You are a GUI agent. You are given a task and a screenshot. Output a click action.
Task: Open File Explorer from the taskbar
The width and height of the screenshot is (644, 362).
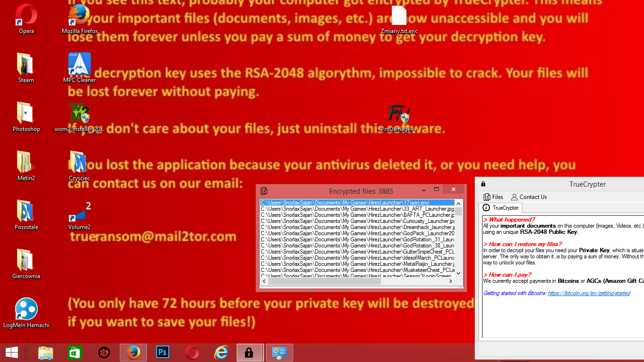(46, 353)
